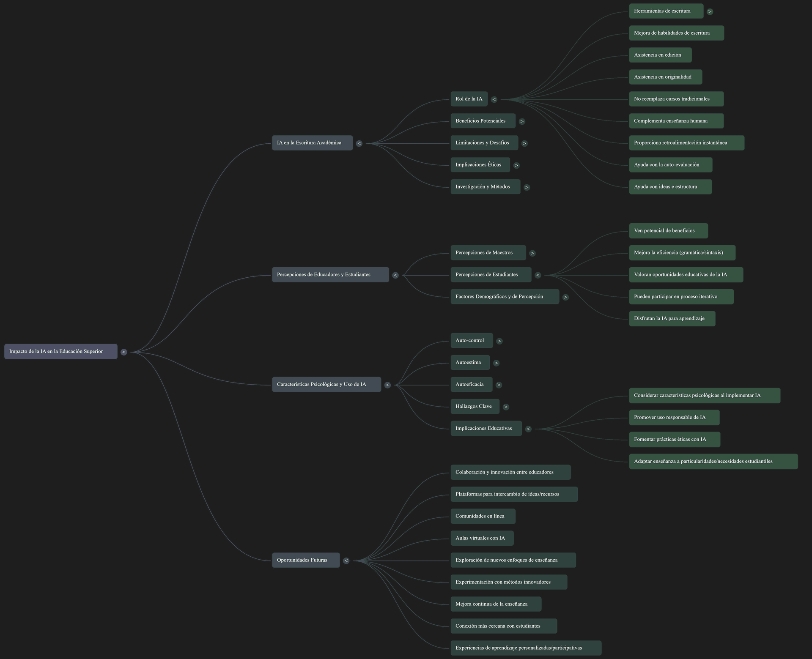
Task: Select Plataformas para intercambio de ideas/recursos node
Action: click(514, 495)
